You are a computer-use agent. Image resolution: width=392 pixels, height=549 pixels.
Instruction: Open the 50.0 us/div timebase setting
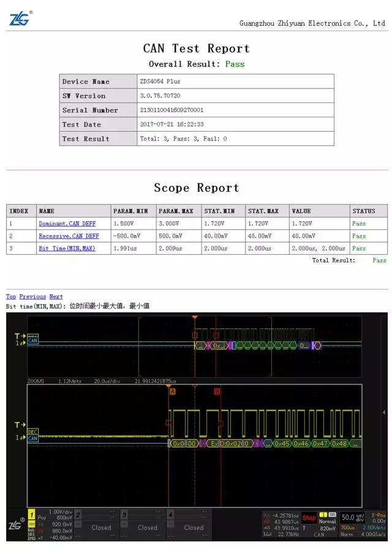click(x=352, y=517)
